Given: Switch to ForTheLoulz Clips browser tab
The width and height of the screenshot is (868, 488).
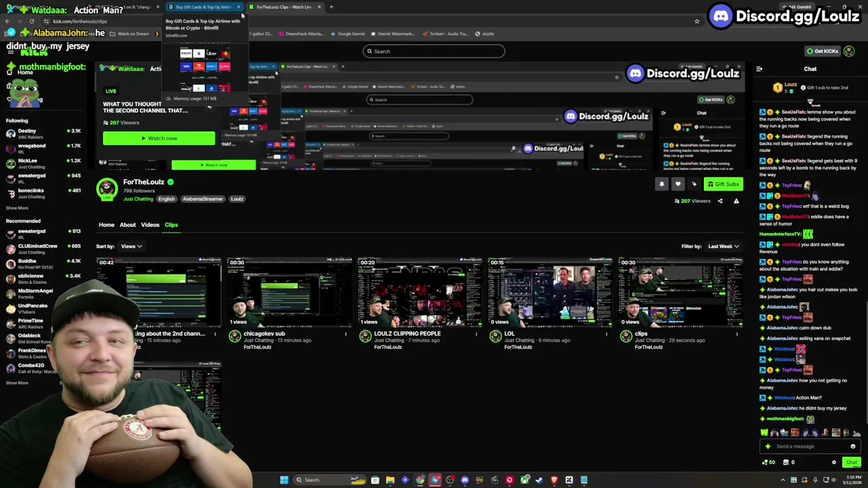Looking at the screenshot, I should [x=283, y=7].
